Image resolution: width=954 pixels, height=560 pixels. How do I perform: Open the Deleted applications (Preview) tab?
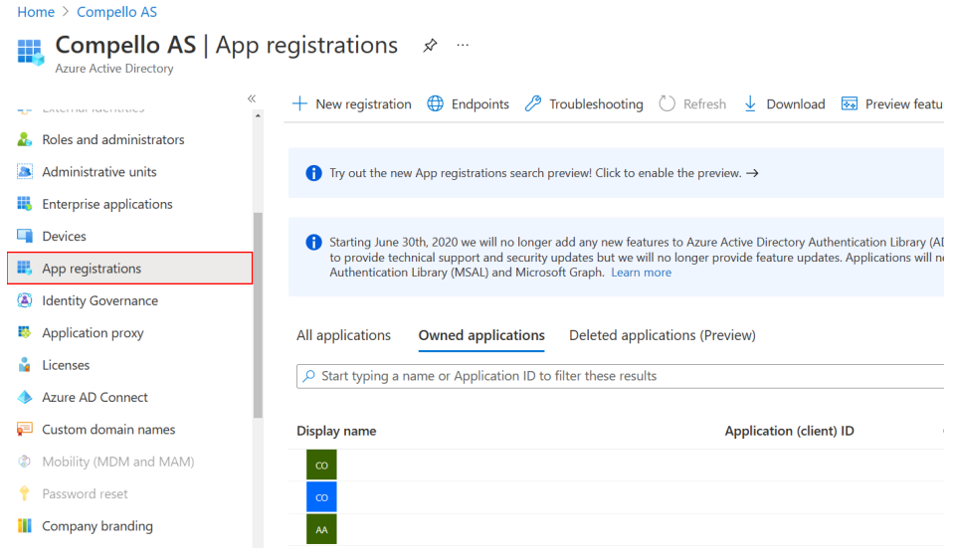point(662,335)
